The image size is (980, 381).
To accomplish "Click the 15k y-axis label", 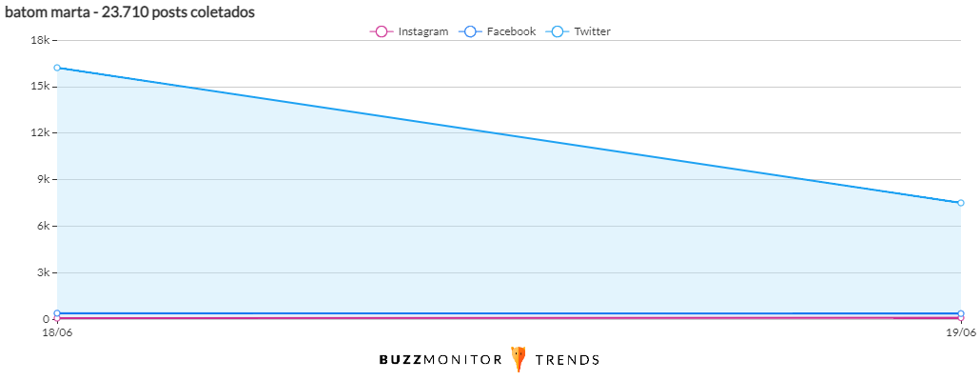I will coord(41,87).
